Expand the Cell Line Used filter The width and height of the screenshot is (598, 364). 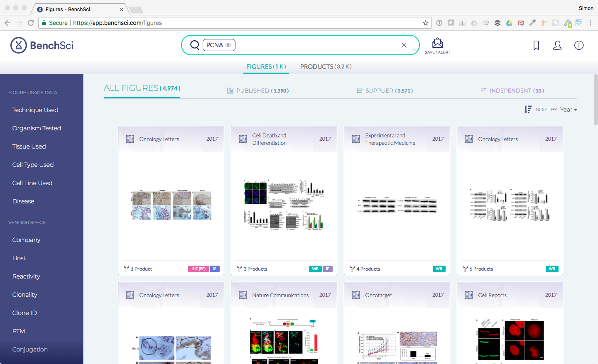32,183
